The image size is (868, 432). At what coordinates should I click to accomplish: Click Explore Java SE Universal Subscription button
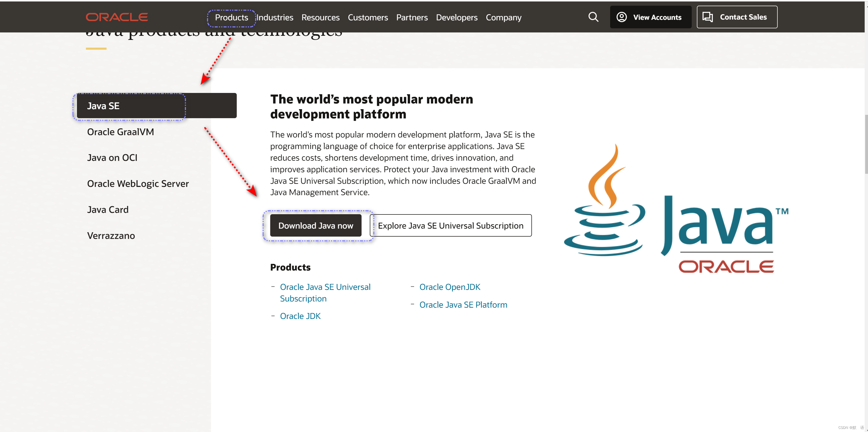coord(451,226)
